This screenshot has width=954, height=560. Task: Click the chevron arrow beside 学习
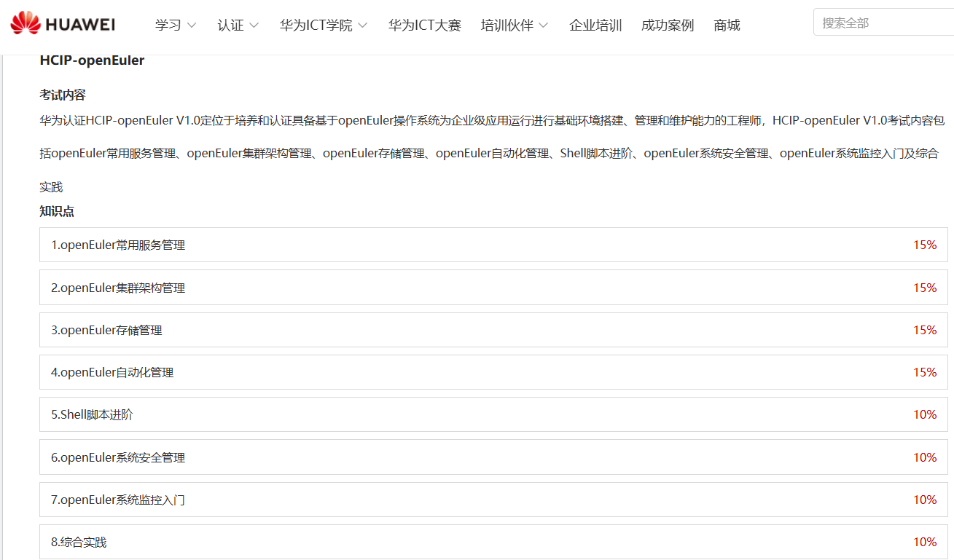coord(192,25)
